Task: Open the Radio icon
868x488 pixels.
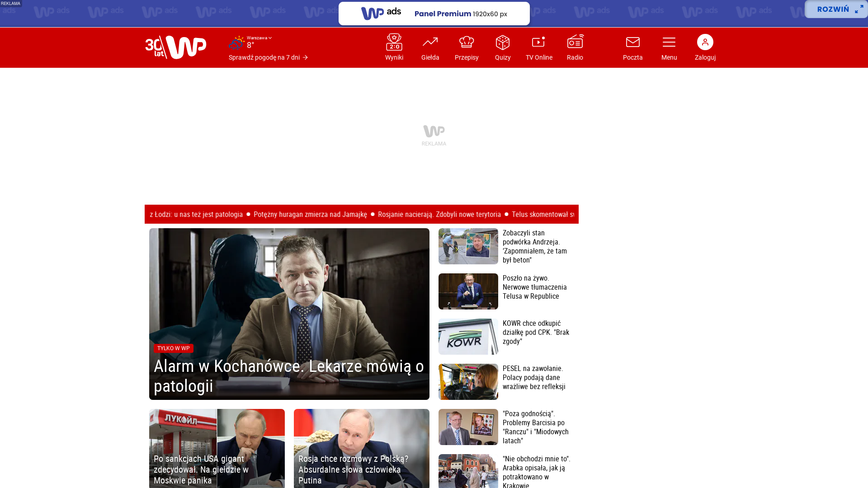Action: (575, 42)
